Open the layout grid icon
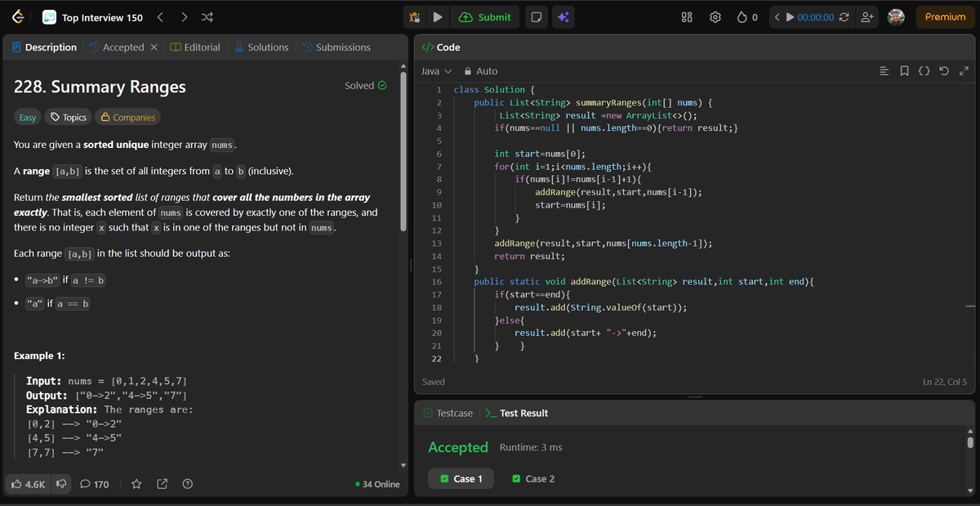Image resolution: width=980 pixels, height=506 pixels. [x=688, y=17]
